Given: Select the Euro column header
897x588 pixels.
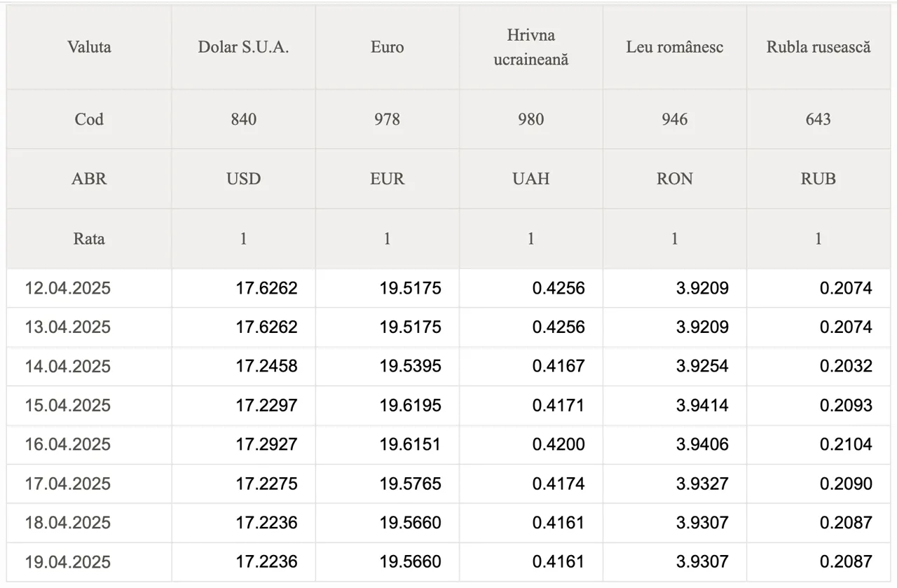Looking at the screenshot, I should click(x=387, y=48).
